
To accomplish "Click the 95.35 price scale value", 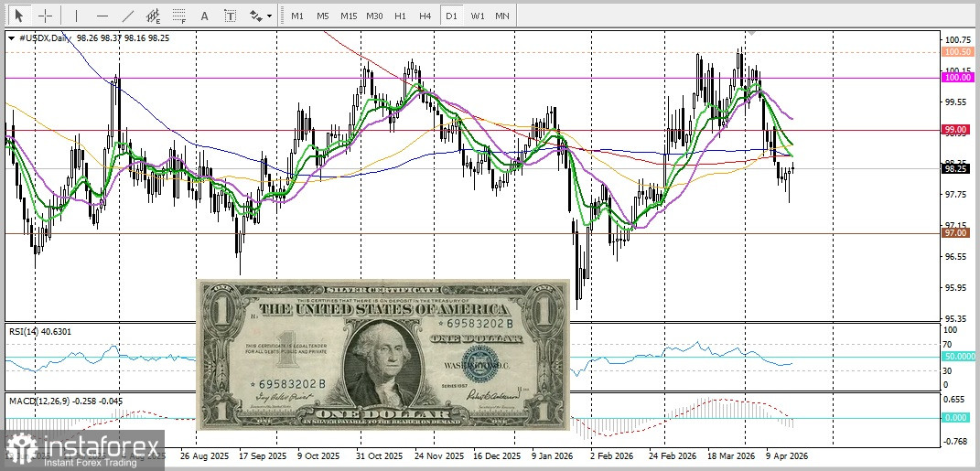I will click(956, 318).
